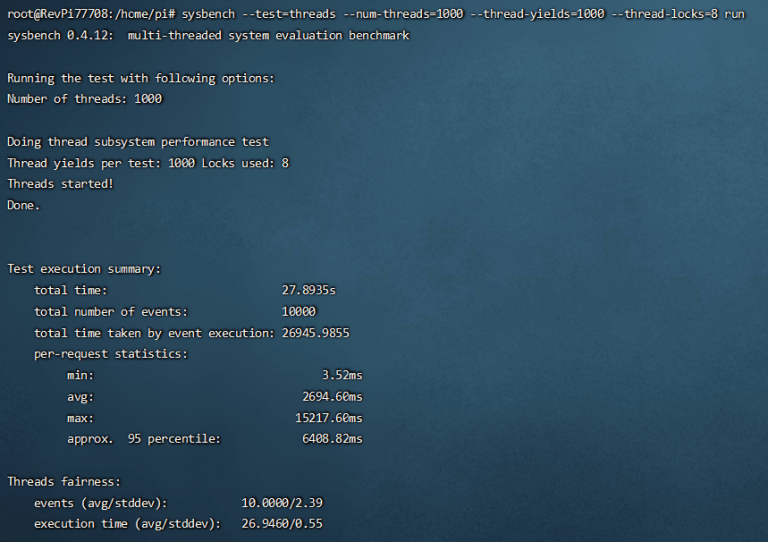Click the 'Threads fairness:' heading
Image resolution: width=768 pixels, height=542 pixels.
(64, 481)
